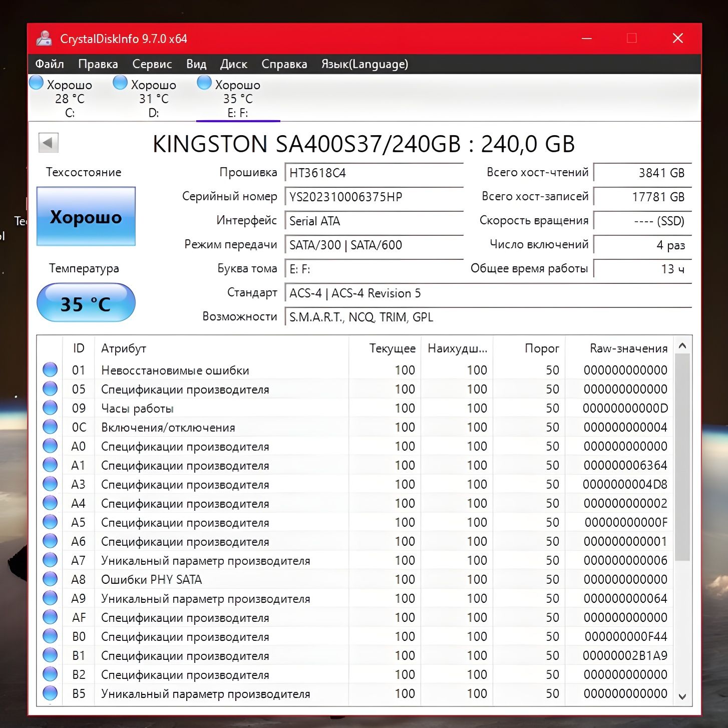Click power on hours value 13 ч
Screen dimensions: 728x728
pos(642,269)
